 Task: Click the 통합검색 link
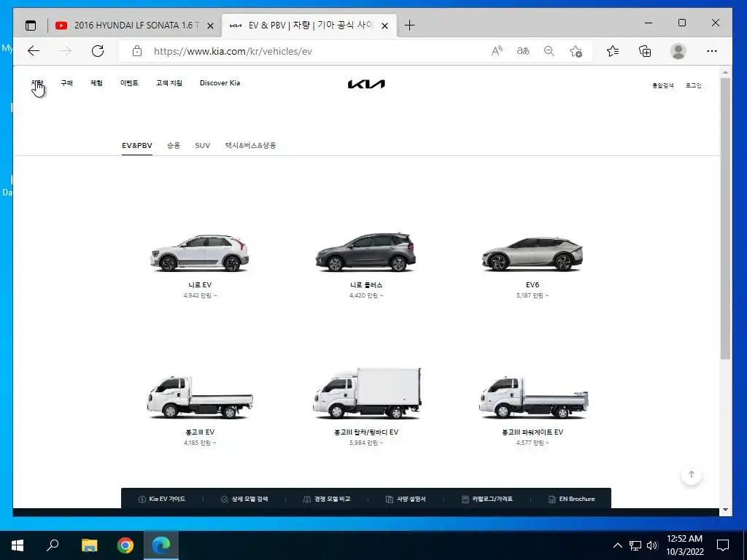(x=662, y=86)
